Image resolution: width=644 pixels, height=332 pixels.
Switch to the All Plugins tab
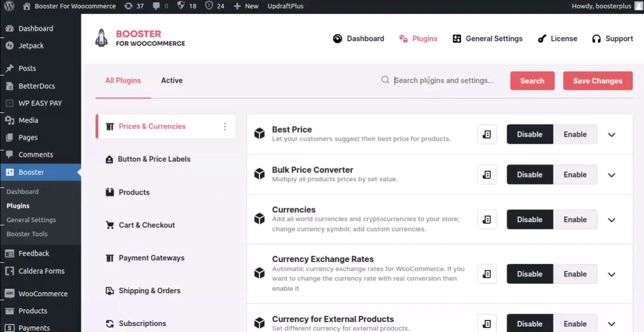click(x=123, y=80)
